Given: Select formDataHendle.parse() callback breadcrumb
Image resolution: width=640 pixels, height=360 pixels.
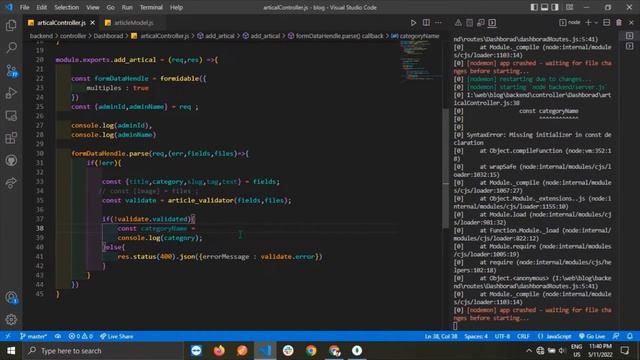Looking at the screenshot, I should click(340, 36).
